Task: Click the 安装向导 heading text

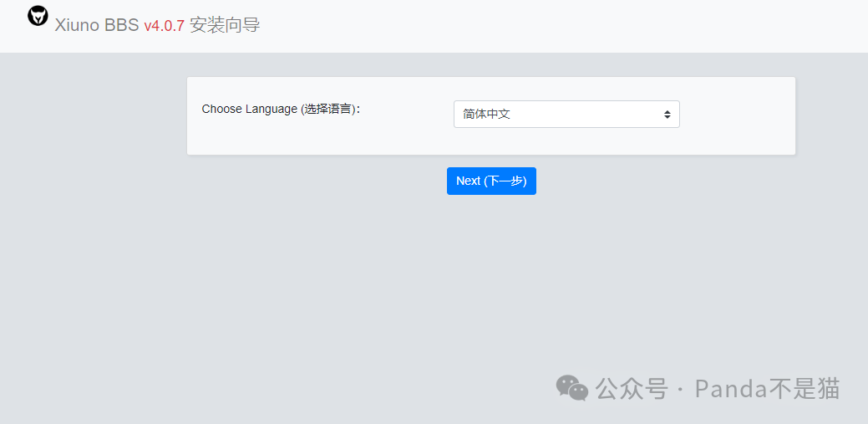Action: [225, 25]
